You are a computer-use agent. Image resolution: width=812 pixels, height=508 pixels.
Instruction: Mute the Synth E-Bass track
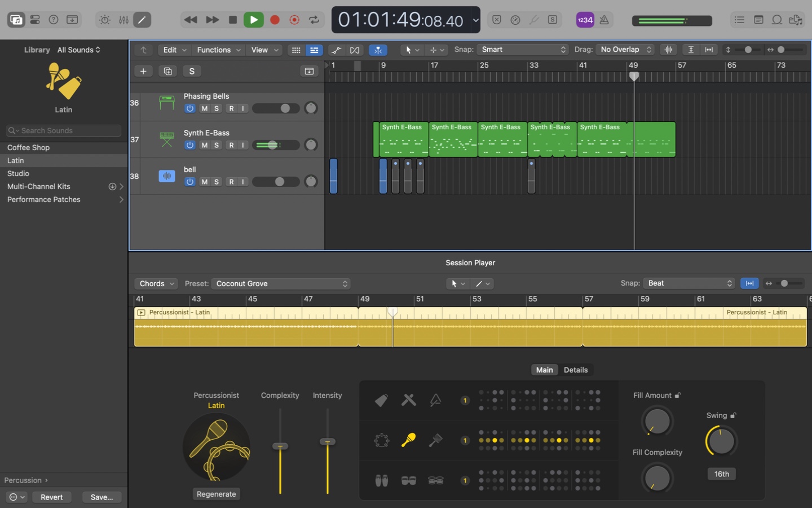pyautogui.click(x=204, y=145)
